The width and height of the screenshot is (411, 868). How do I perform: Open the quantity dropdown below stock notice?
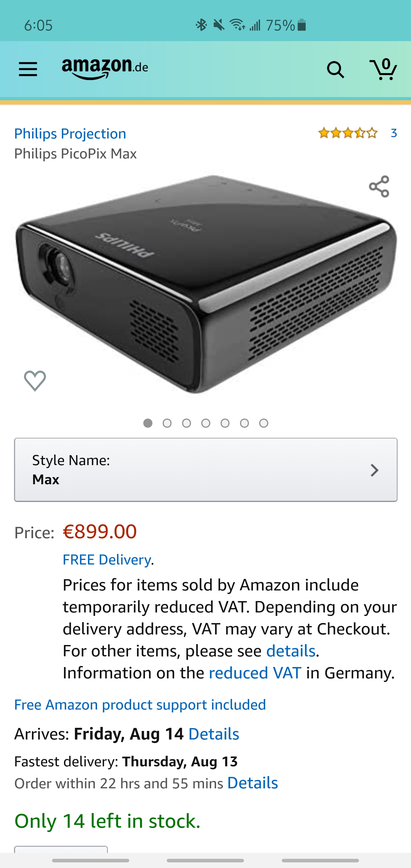pos(61,849)
